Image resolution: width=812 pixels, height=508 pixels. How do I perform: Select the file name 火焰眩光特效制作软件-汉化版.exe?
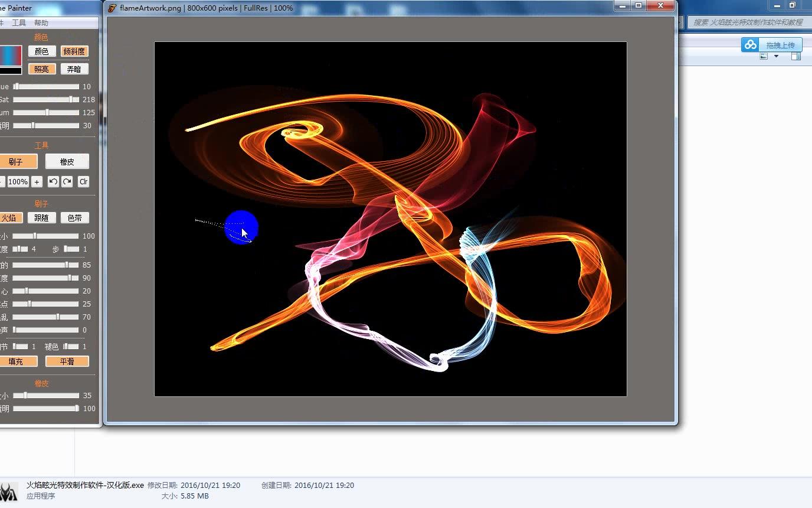tap(85, 486)
